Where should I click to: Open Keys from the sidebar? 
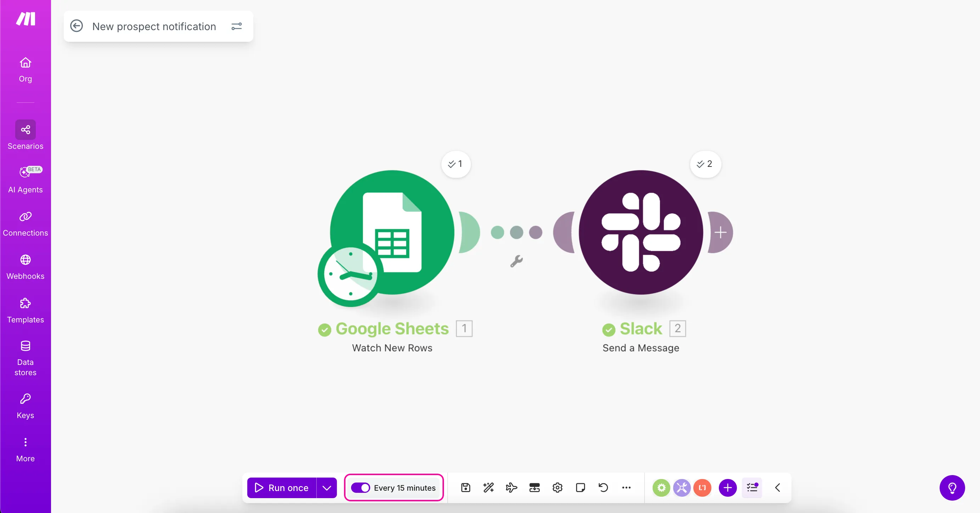point(26,406)
